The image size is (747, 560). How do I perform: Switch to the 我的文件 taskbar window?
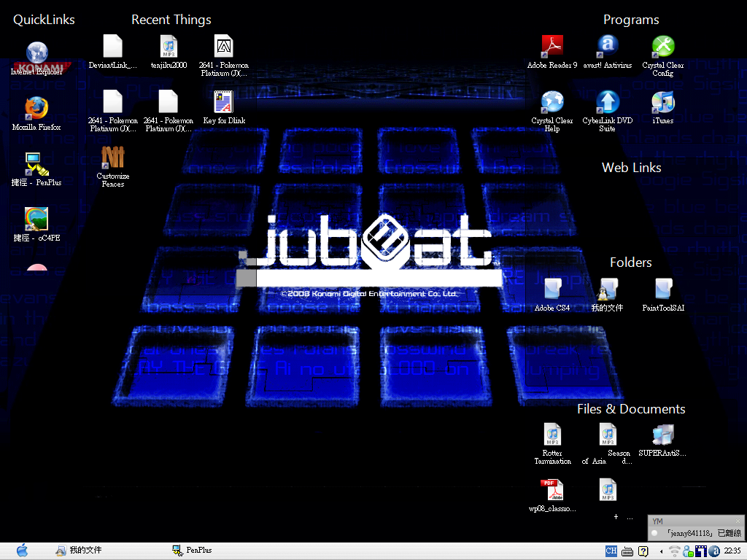[79, 551]
